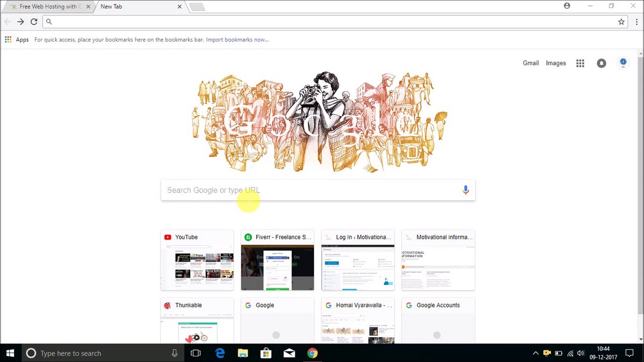This screenshot has width=644, height=362.
Task: Open Task View on the taskbar
Action: tap(196, 353)
